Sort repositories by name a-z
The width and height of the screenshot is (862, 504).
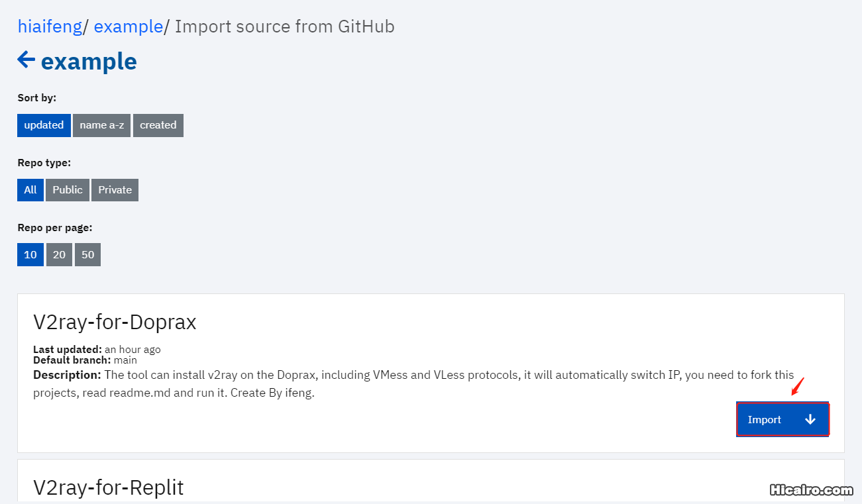(102, 125)
